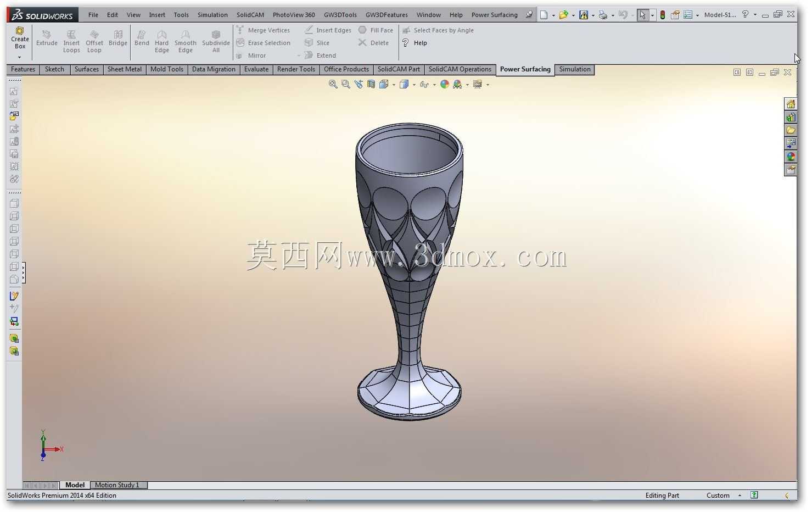The height and width of the screenshot is (512, 812).
Task: Click Merge Vertices
Action: pos(263,30)
